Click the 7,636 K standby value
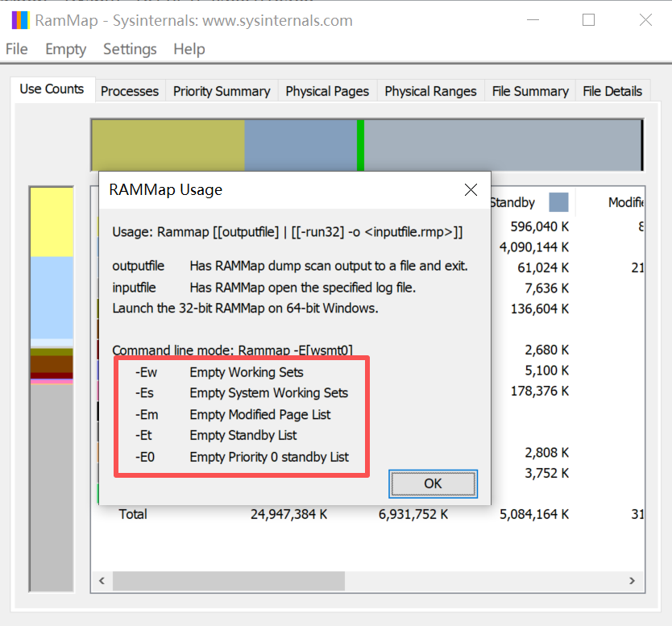 (x=547, y=288)
